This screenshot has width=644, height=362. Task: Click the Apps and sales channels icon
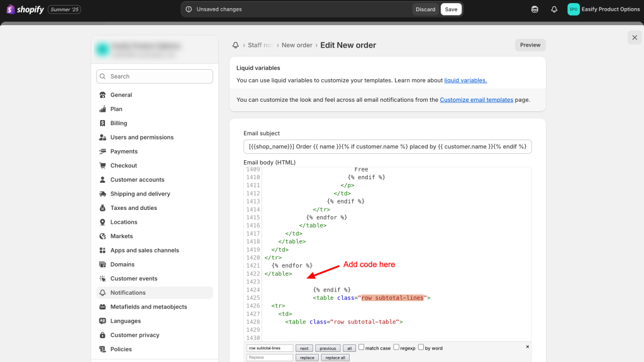pos(103,250)
